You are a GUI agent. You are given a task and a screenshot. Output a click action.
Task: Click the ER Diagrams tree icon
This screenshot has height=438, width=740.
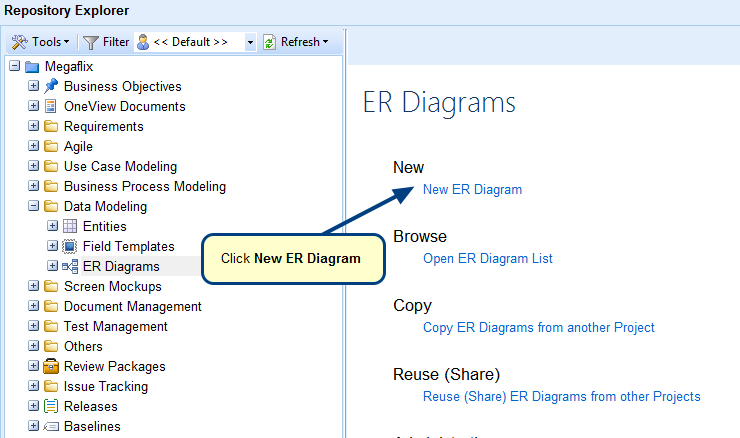(x=70, y=267)
